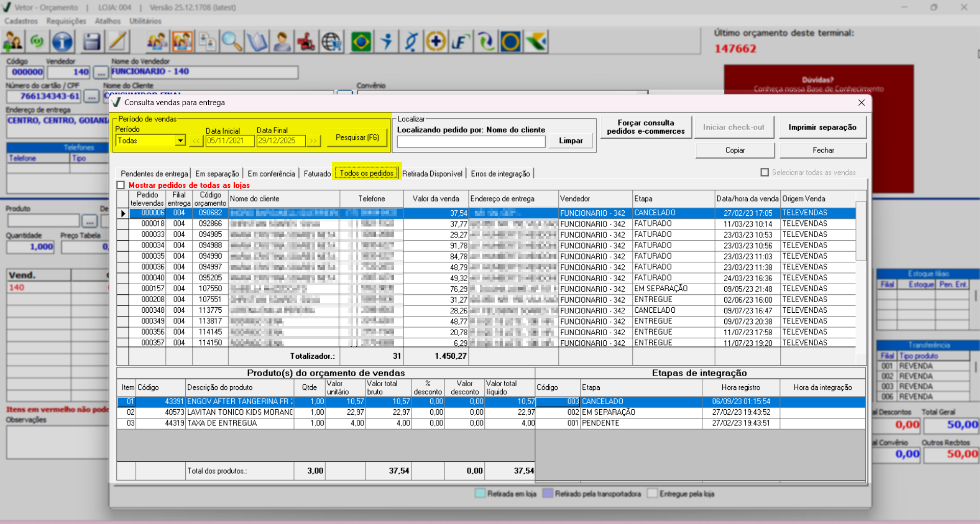Enable Mostrar pedidos de todas as lojas

click(x=121, y=185)
